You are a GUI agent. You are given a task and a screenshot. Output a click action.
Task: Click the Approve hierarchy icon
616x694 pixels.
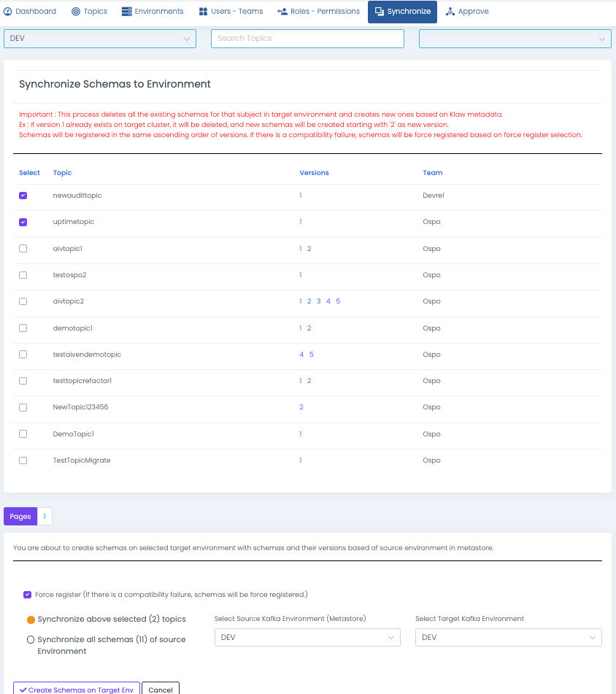(450, 12)
